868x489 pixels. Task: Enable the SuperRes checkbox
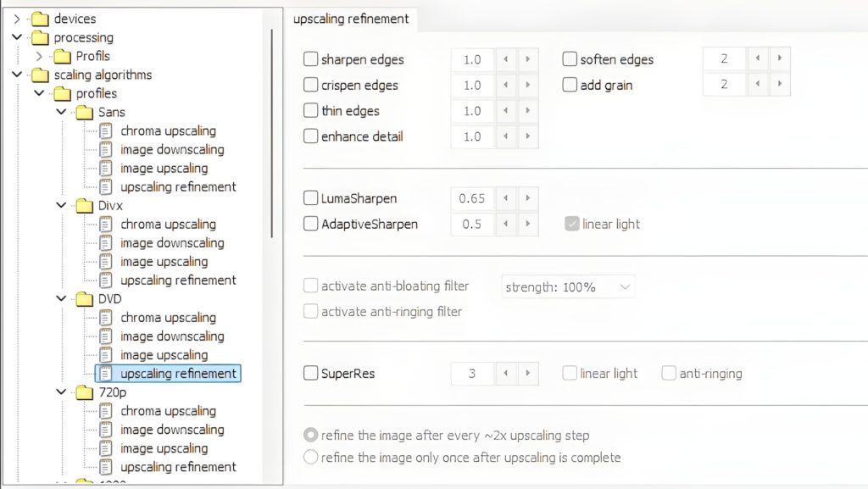coord(309,373)
